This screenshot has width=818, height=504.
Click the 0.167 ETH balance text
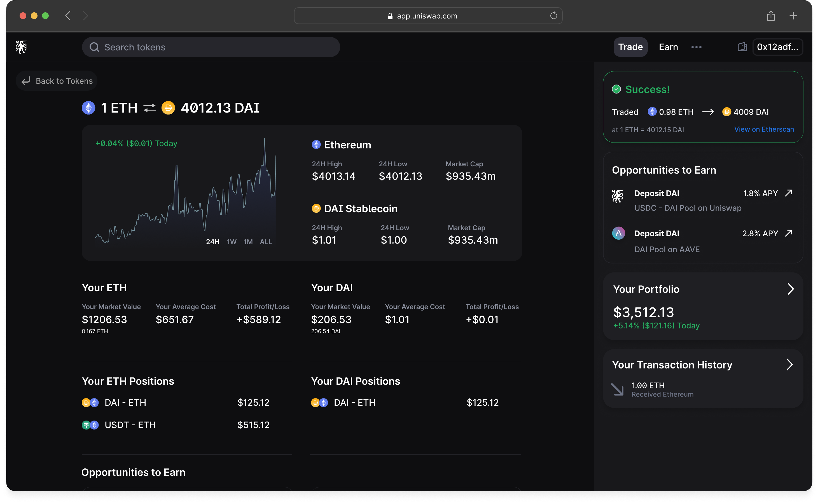[x=95, y=331]
